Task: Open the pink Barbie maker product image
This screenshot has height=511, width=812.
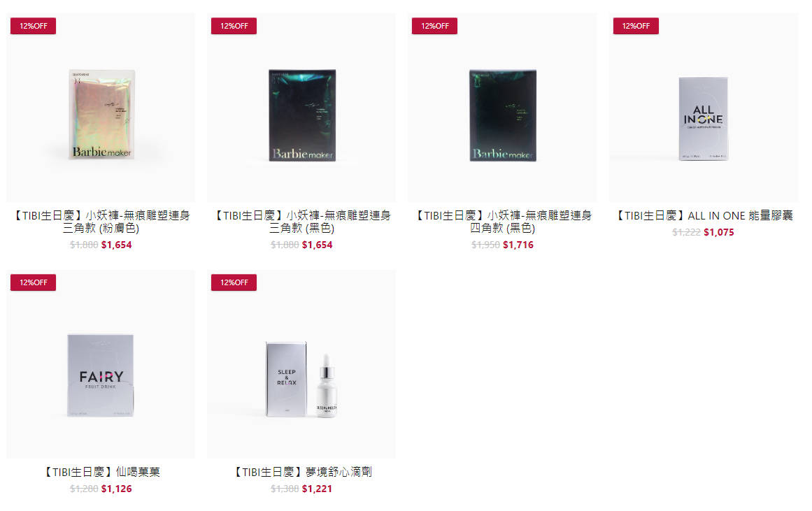Action: (101, 108)
